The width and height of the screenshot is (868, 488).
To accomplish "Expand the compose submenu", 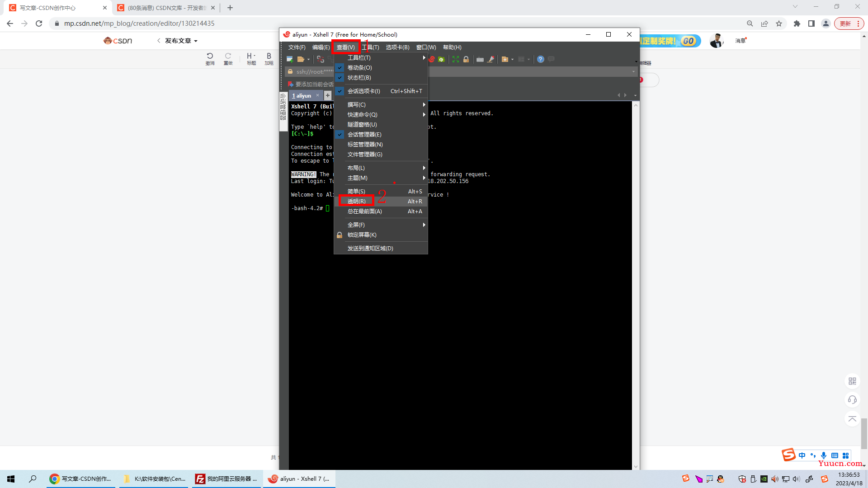I will (381, 105).
